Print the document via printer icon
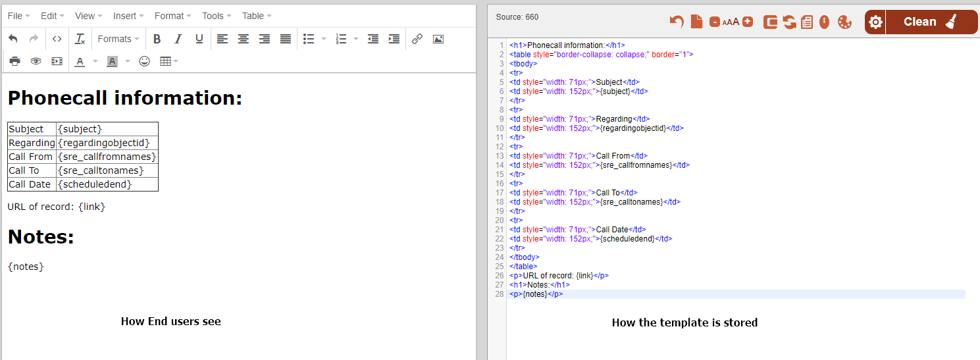Screen dimensions: 980x360 point(15,61)
